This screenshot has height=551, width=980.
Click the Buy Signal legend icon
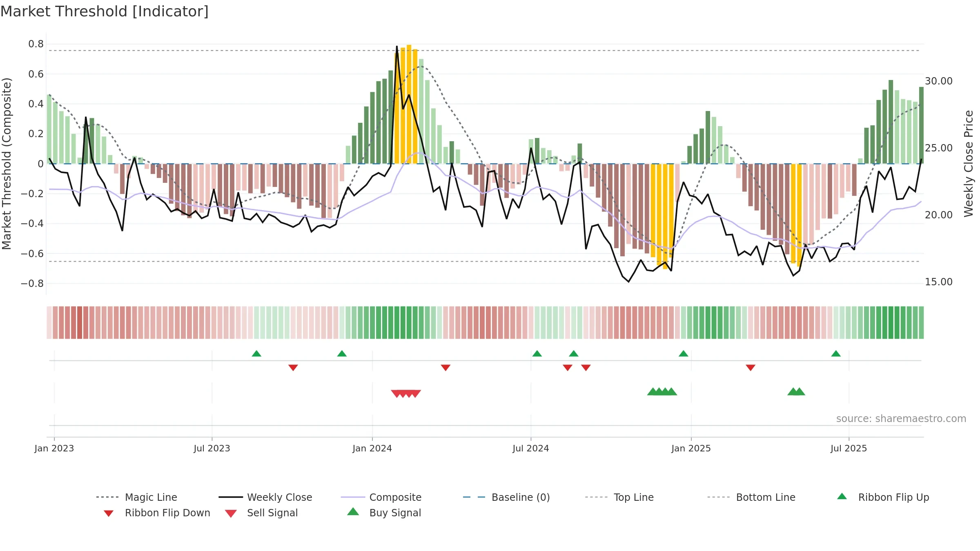353,511
